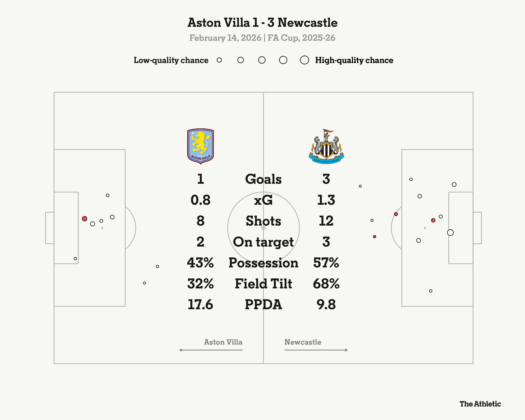The height and width of the screenshot is (420, 525).
Task: Open The Athletic logo link
Action: (480, 404)
